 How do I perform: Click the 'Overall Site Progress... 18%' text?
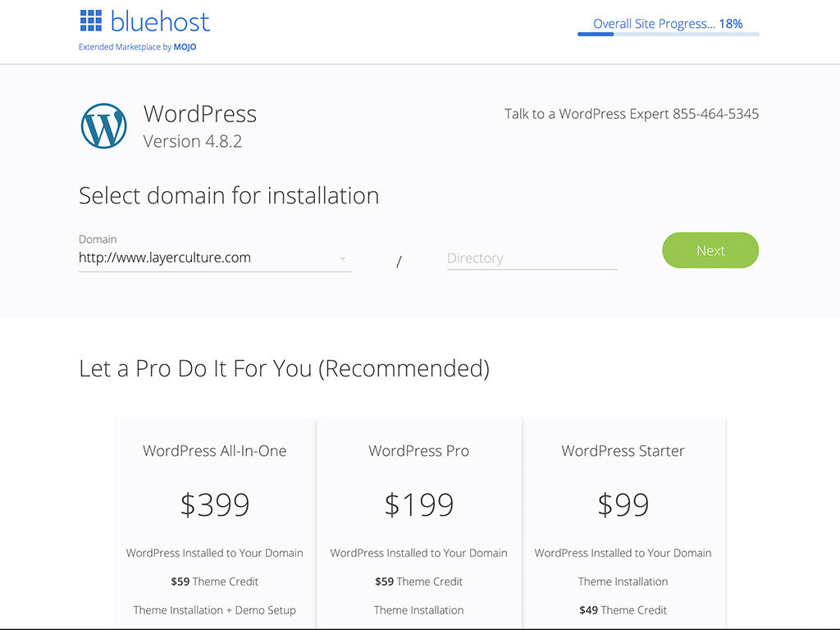click(668, 24)
